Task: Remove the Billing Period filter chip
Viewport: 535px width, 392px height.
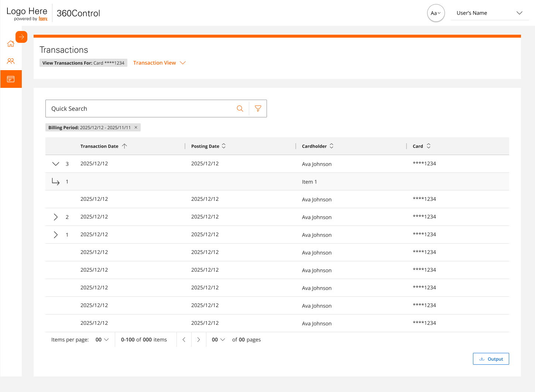Action: [x=136, y=127]
